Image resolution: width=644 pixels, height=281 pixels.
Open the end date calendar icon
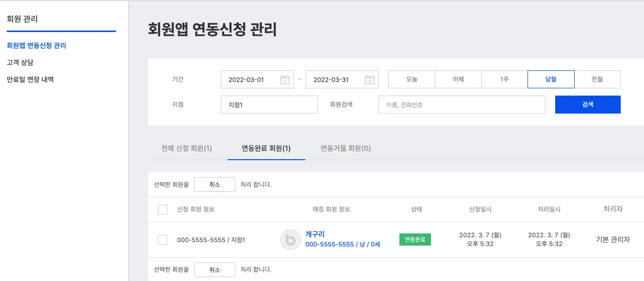pos(370,80)
